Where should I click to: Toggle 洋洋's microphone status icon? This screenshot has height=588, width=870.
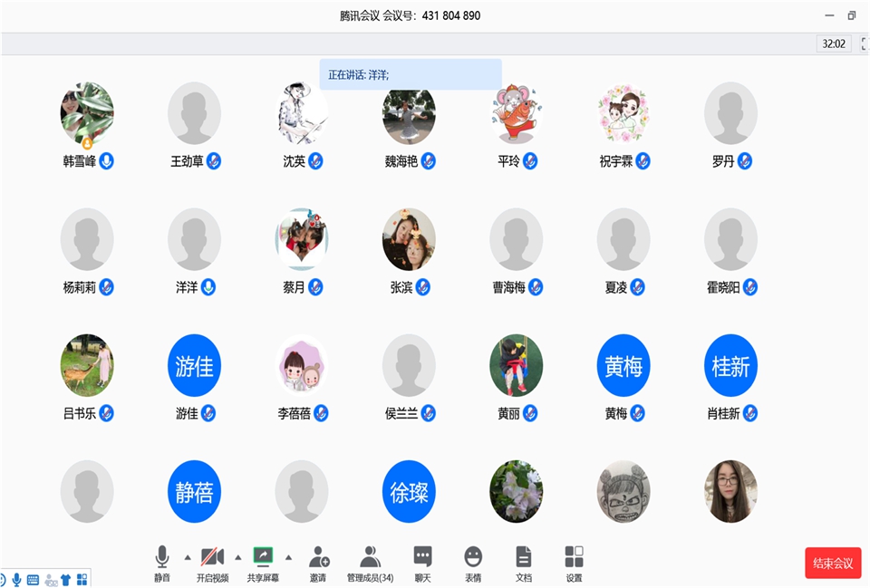pos(208,287)
